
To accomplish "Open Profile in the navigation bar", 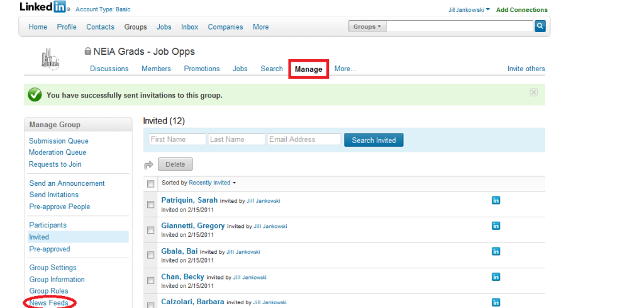I will (x=67, y=26).
